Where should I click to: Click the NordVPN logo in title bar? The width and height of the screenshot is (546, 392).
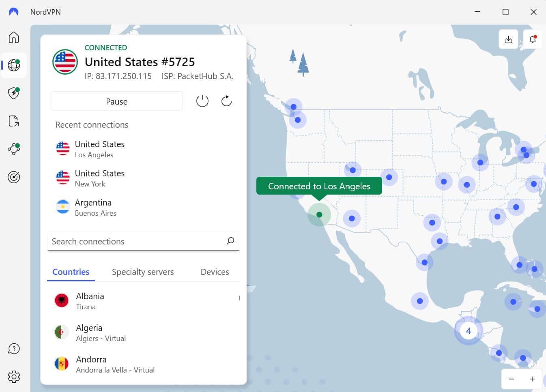pos(13,12)
